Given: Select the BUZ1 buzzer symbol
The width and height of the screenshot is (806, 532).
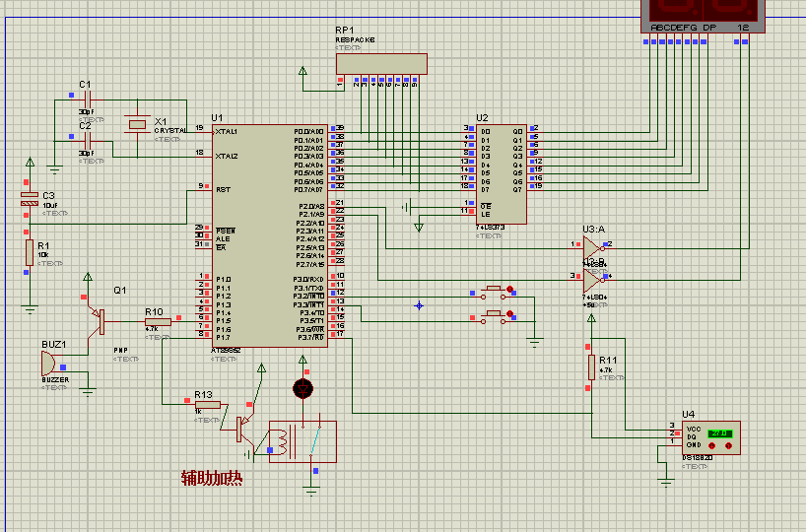Looking at the screenshot, I should pos(48,364).
